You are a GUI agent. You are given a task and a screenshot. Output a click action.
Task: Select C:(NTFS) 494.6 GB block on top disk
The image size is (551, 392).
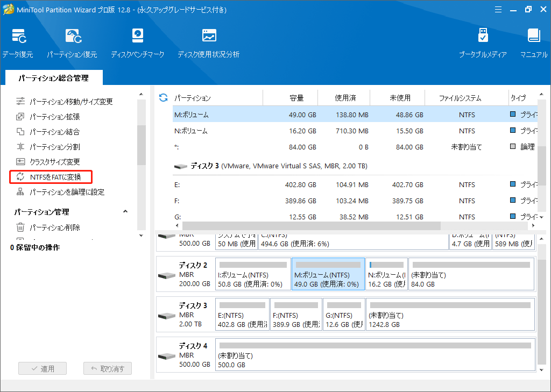click(354, 241)
